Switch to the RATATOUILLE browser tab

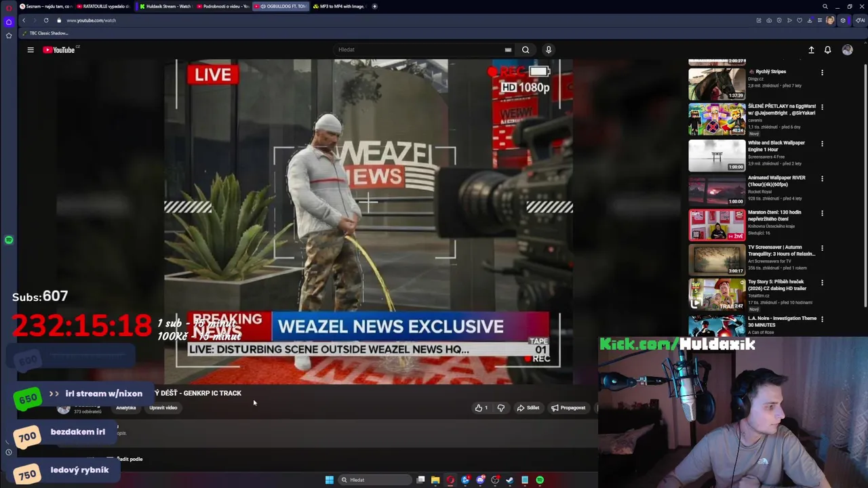coord(104,6)
